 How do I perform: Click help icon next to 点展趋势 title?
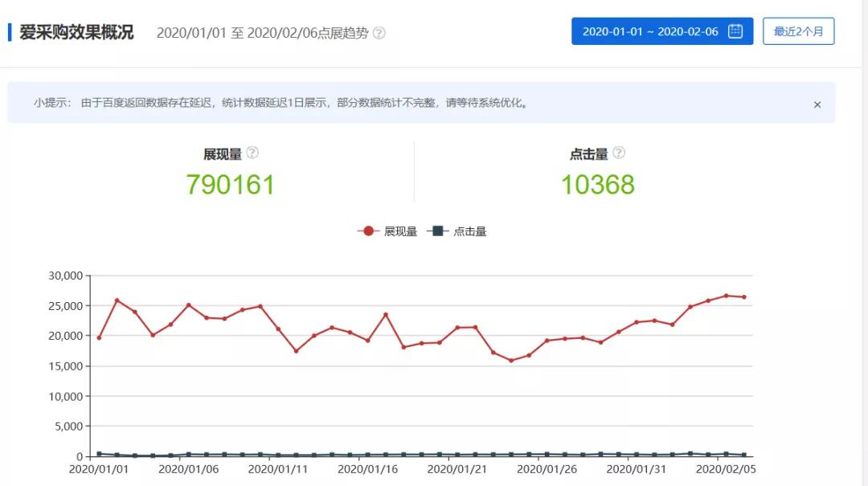(379, 33)
